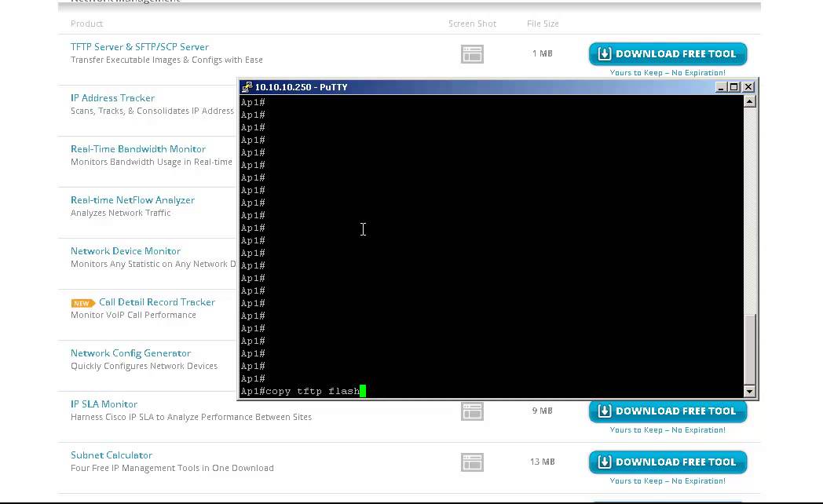
Task: Open the Subnet Calculator link
Action: tap(112, 455)
